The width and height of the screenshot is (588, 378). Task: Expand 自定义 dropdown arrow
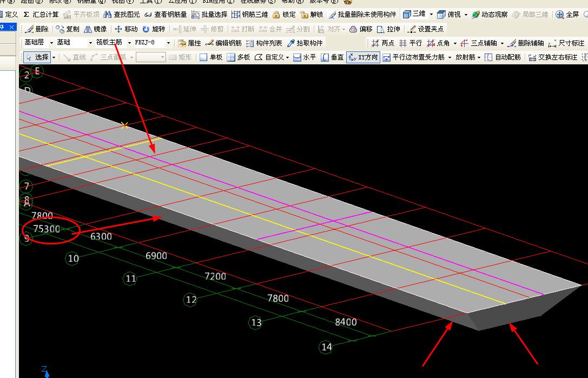click(x=287, y=57)
